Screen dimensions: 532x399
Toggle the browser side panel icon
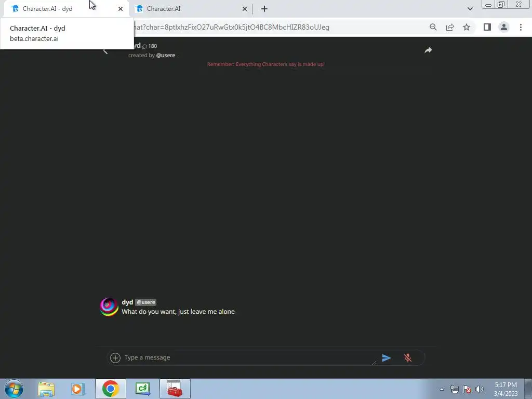point(487,27)
